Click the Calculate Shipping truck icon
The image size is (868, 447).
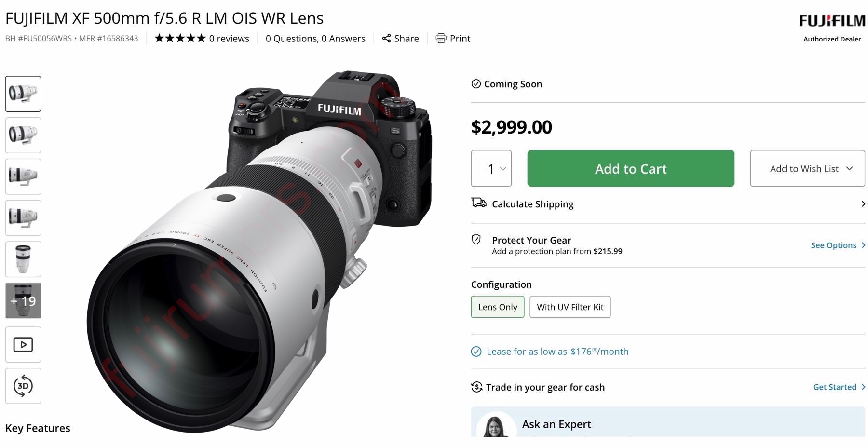point(478,203)
